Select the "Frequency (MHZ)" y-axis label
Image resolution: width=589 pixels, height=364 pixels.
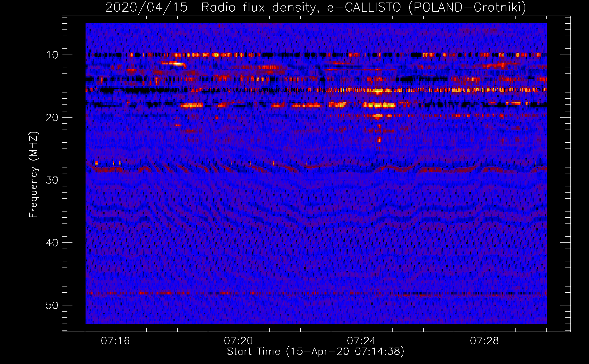[x=33, y=175]
